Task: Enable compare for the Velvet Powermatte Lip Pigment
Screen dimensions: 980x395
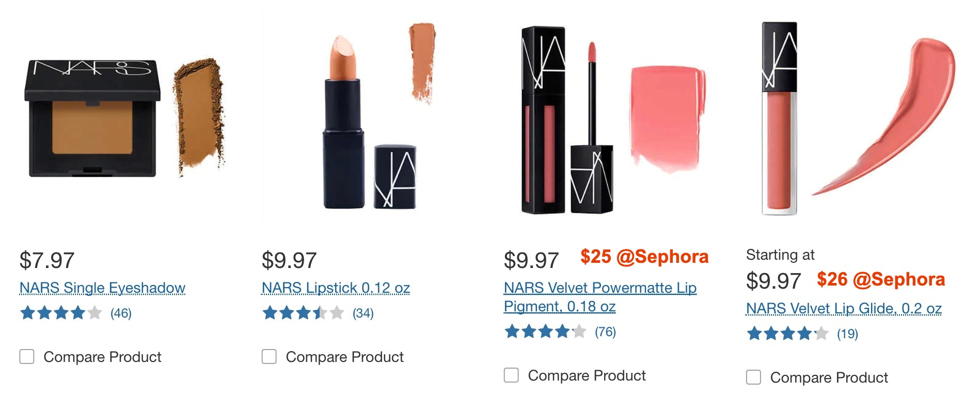Action: click(511, 376)
